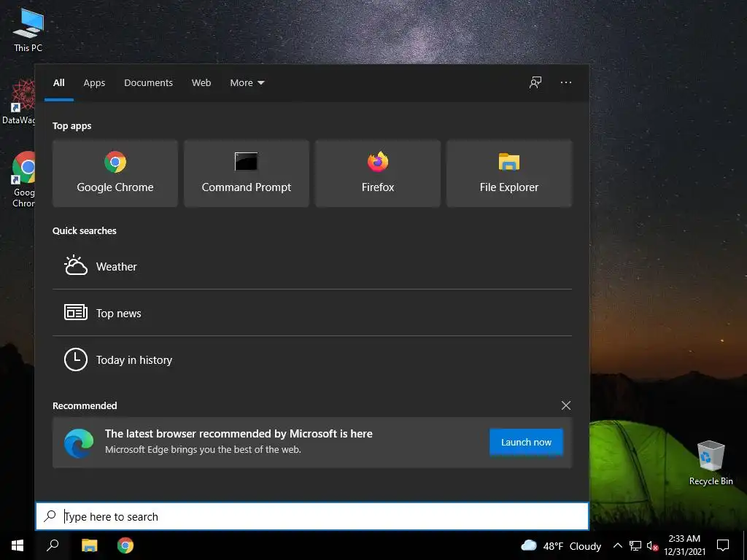Show hidden system tray icons
The height and width of the screenshot is (560, 747).
pyautogui.click(x=617, y=545)
